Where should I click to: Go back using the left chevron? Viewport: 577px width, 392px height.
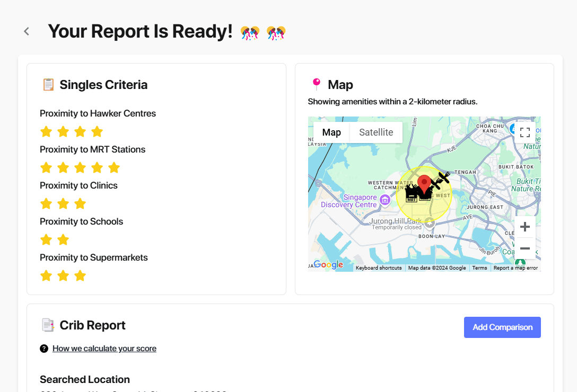27,32
